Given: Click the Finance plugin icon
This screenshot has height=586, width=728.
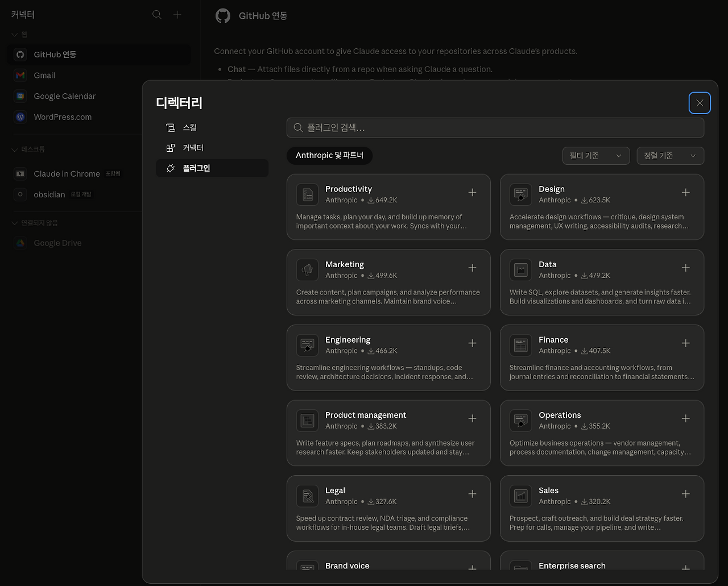Looking at the screenshot, I should [x=520, y=345].
